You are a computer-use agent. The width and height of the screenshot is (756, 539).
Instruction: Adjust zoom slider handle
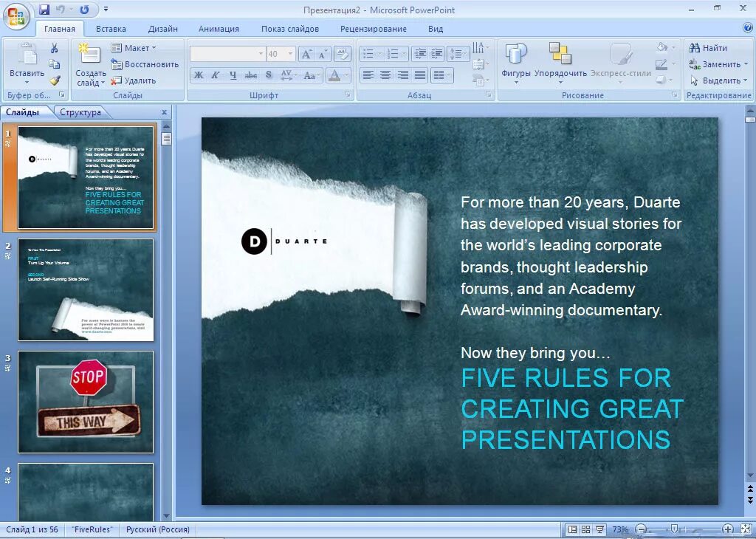675,529
